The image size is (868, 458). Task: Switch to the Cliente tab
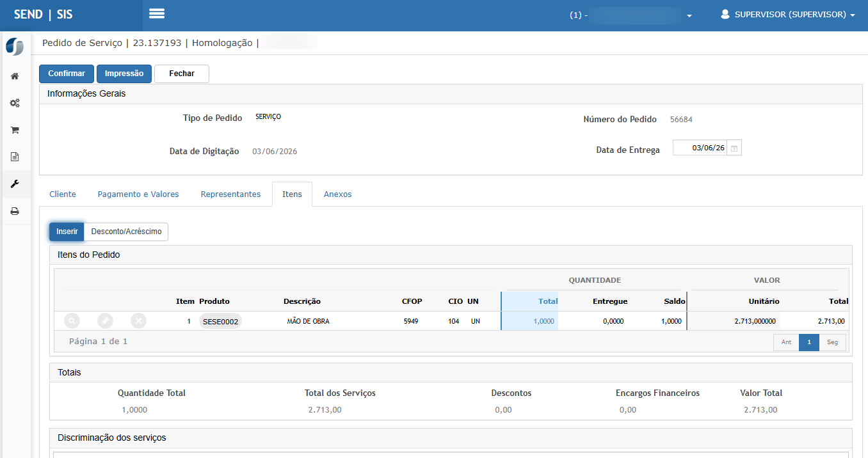click(x=63, y=194)
